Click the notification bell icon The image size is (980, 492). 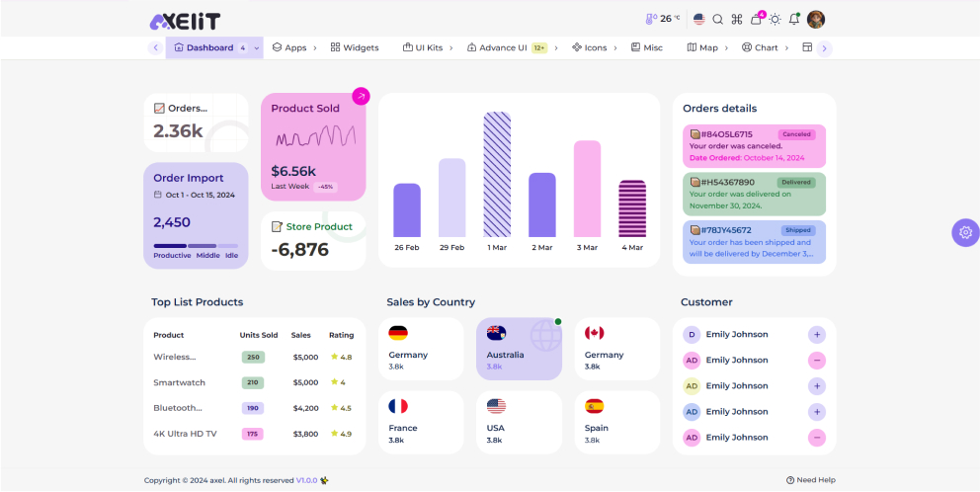(794, 19)
